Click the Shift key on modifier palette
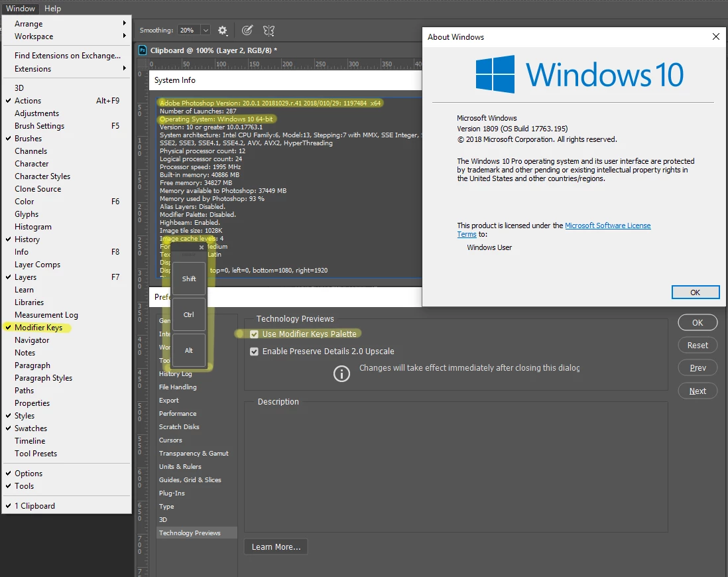Image resolution: width=728 pixels, height=577 pixels. coord(189,279)
